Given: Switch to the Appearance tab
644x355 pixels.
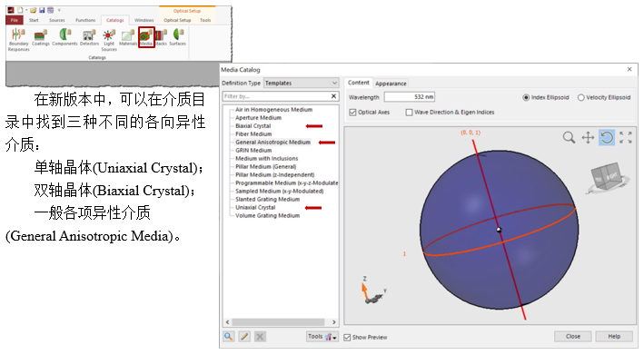Looking at the screenshot, I should [x=391, y=84].
